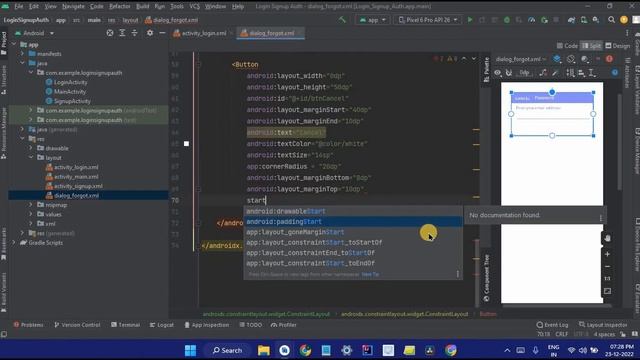Click the Infer Constraints magic wand
640x360 pixels.
click(555, 73)
